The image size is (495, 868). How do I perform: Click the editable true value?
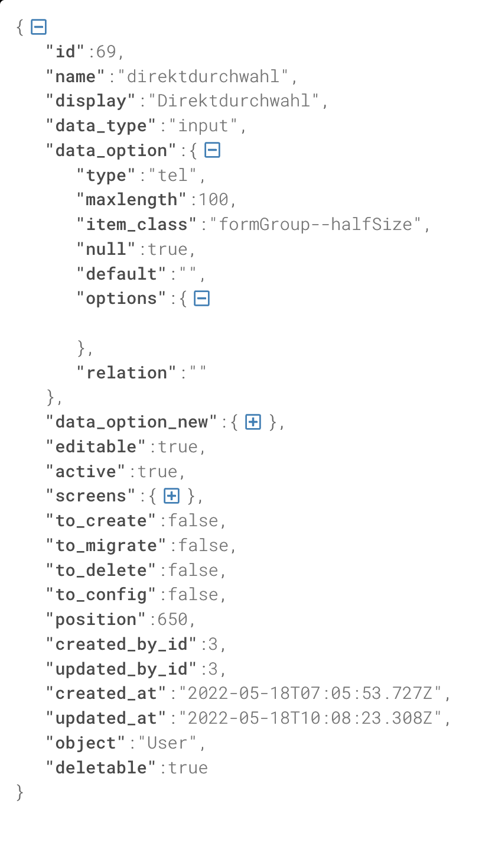pyautogui.click(x=177, y=447)
